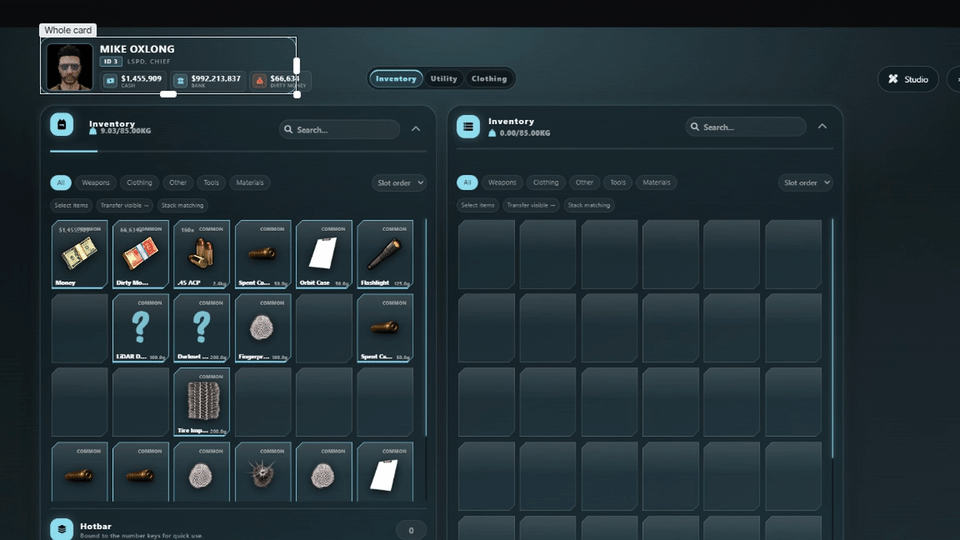Click Select items in the 9.03KG inventory

pyautogui.click(x=71, y=206)
